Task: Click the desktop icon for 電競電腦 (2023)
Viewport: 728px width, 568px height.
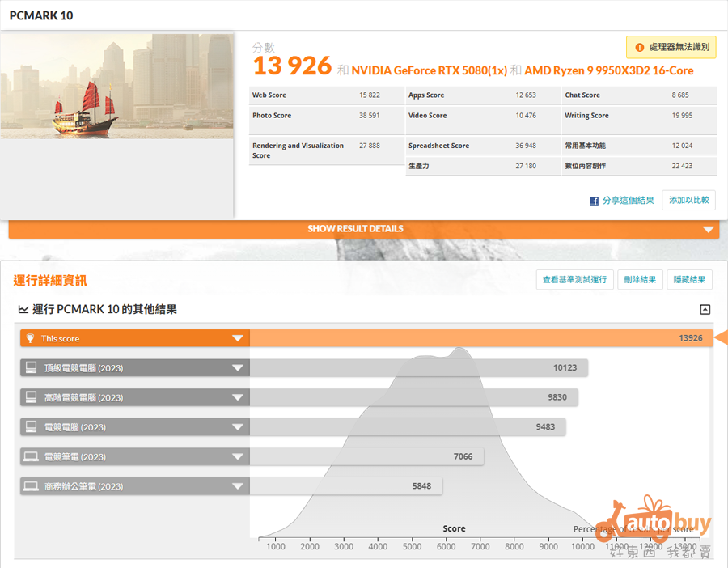Action: click(31, 427)
